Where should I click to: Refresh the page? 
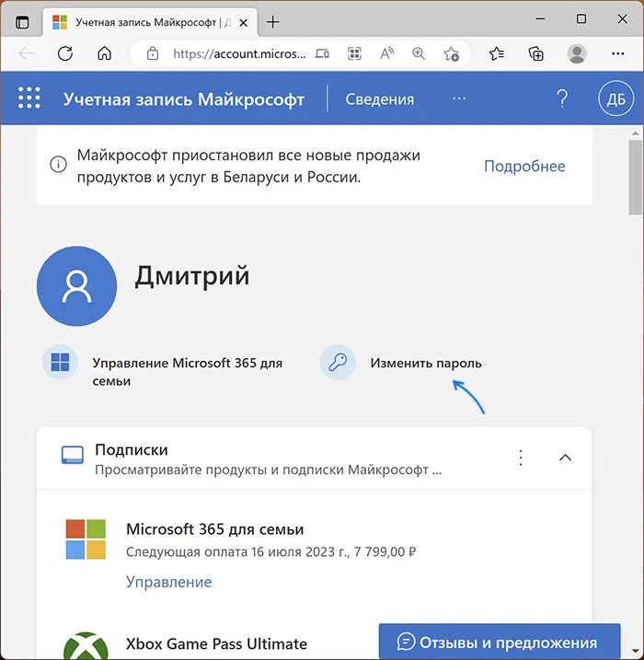[65, 53]
